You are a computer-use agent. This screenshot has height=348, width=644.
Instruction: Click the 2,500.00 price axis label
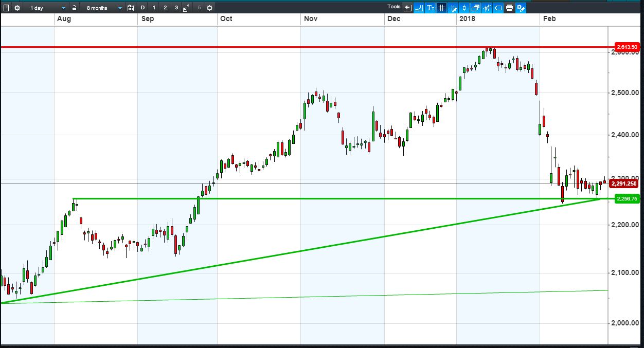(x=625, y=93)
